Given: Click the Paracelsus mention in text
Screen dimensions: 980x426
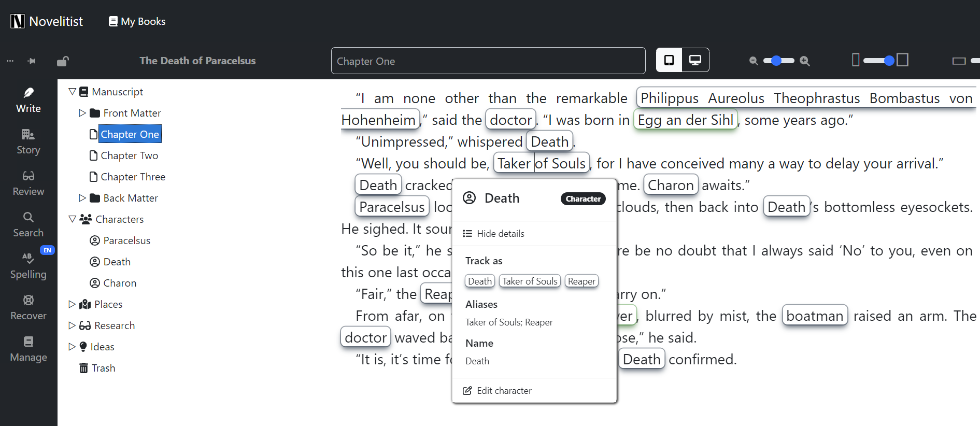Looking at the screenshot, I should pos(392,207).
